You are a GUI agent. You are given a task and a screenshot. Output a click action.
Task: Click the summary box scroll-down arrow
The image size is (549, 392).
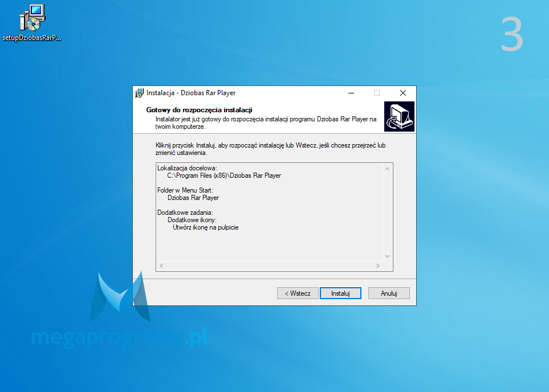387,256
